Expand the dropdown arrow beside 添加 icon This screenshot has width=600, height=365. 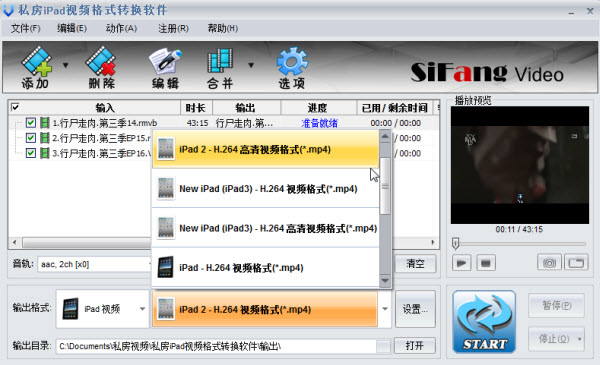pos(65,65)
